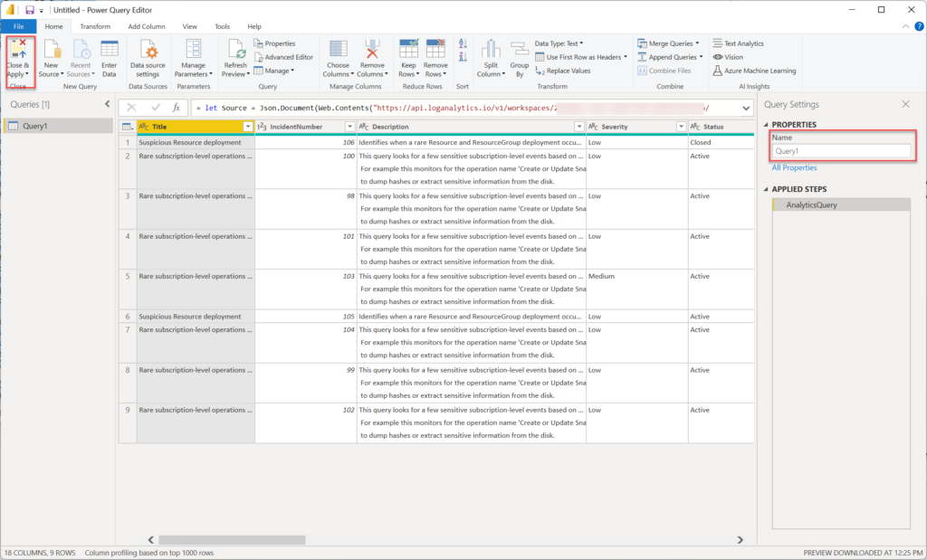This screenshot has width=927, height=560.
Task: Open the Title column filter dropdown
Action: point(248,127)
